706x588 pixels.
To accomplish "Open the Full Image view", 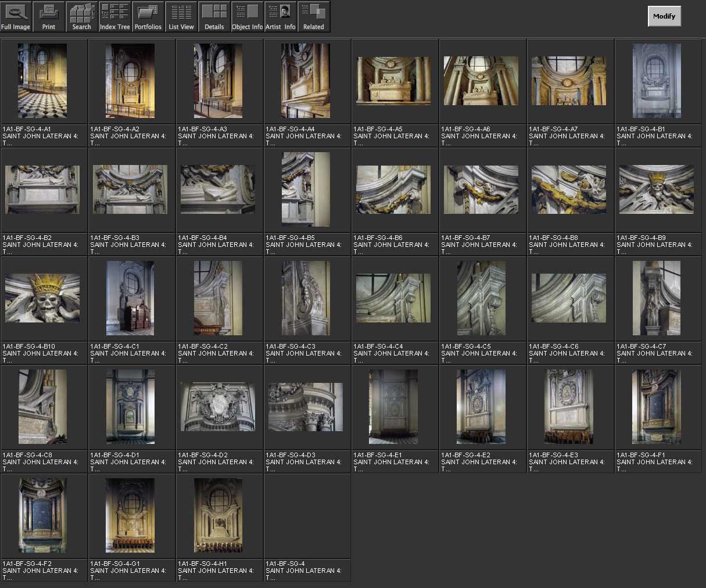I will pos(16,16).
